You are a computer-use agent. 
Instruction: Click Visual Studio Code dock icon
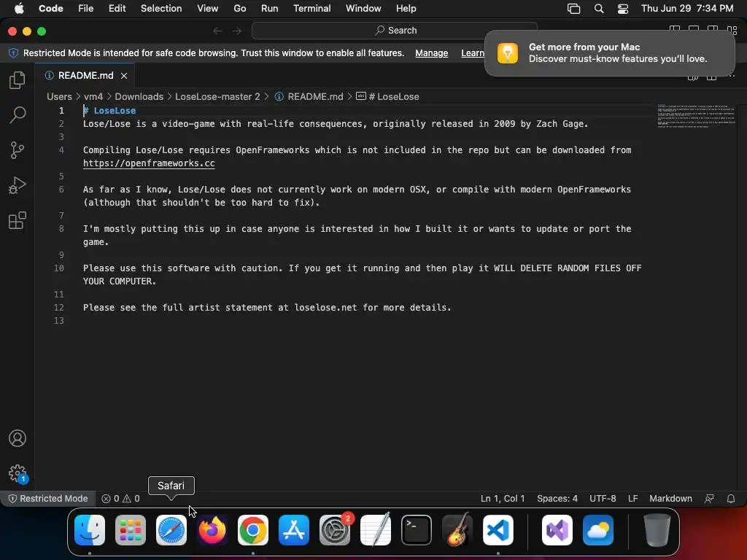[x=498, y=530]
